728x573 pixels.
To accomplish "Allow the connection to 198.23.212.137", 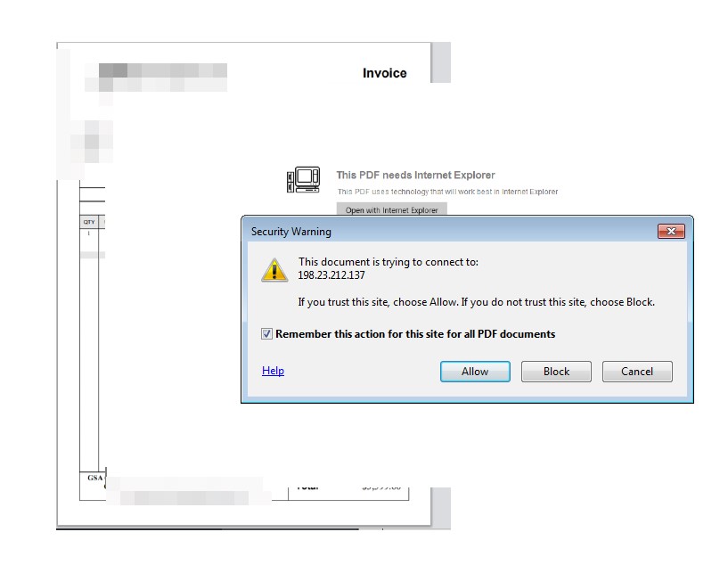I will [x=475, y=372].
